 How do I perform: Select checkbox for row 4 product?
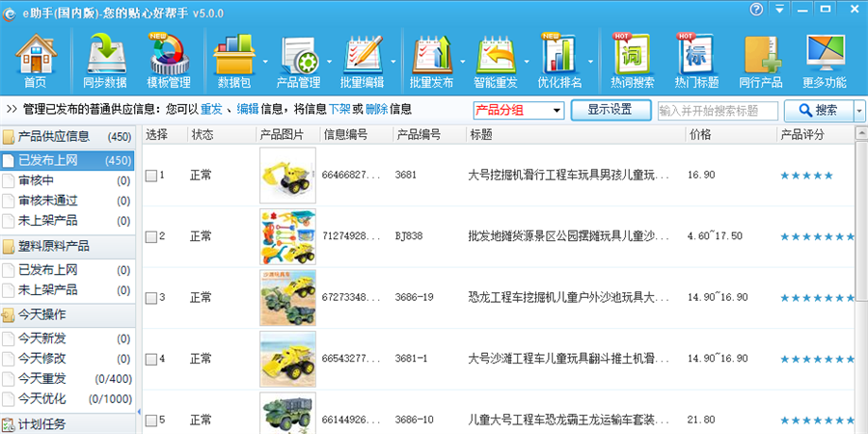click(x=151, y=359)
